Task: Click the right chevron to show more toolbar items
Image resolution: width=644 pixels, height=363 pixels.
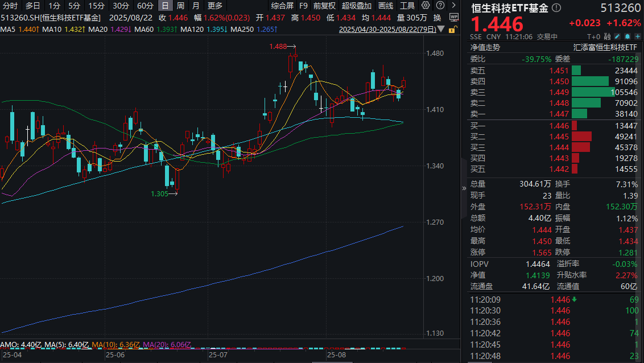Action: [453, 5]
